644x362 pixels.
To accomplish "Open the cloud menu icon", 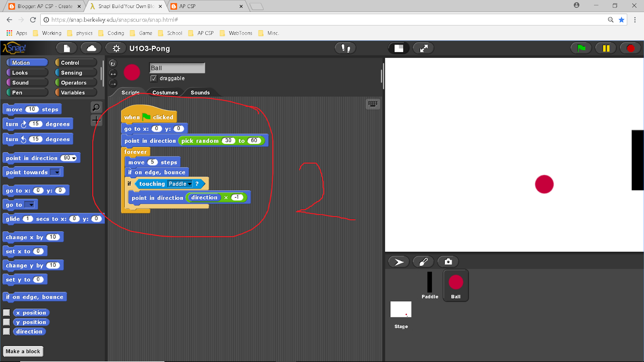I will point(91,48).
